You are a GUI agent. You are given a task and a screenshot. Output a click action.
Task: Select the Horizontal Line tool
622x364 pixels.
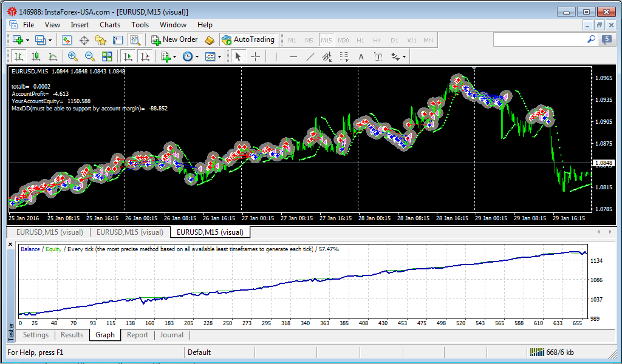pos(293,56)
